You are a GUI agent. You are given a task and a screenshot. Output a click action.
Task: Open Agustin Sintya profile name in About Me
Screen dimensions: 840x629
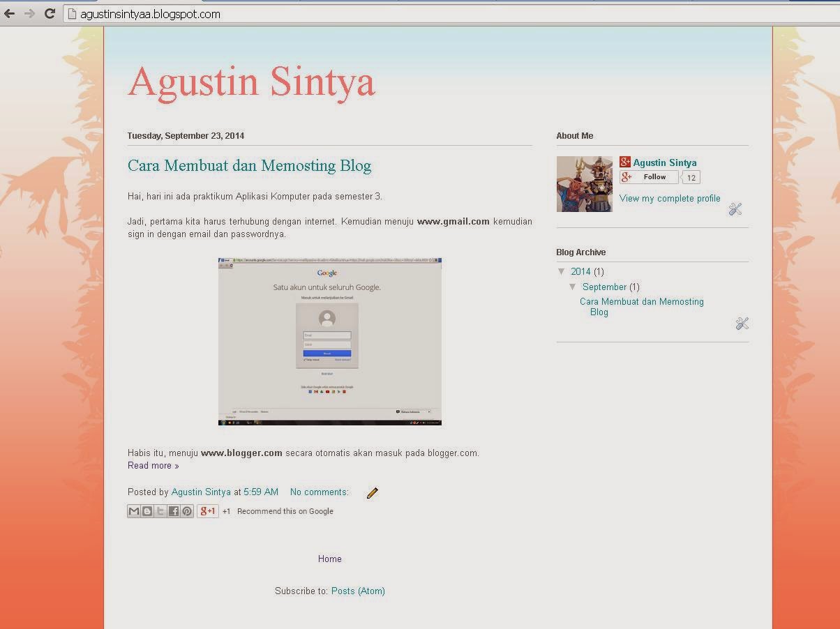tap(665, 163)
